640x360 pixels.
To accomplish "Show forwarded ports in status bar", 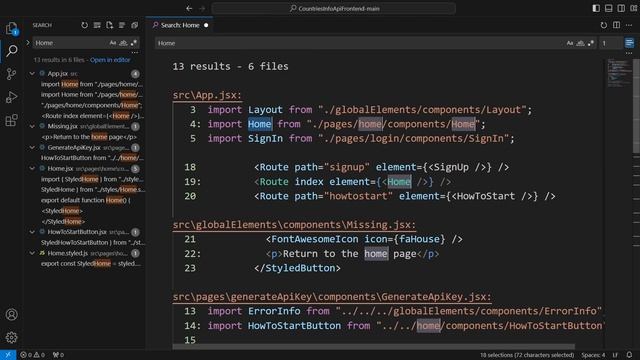I will tap(58, 355).
